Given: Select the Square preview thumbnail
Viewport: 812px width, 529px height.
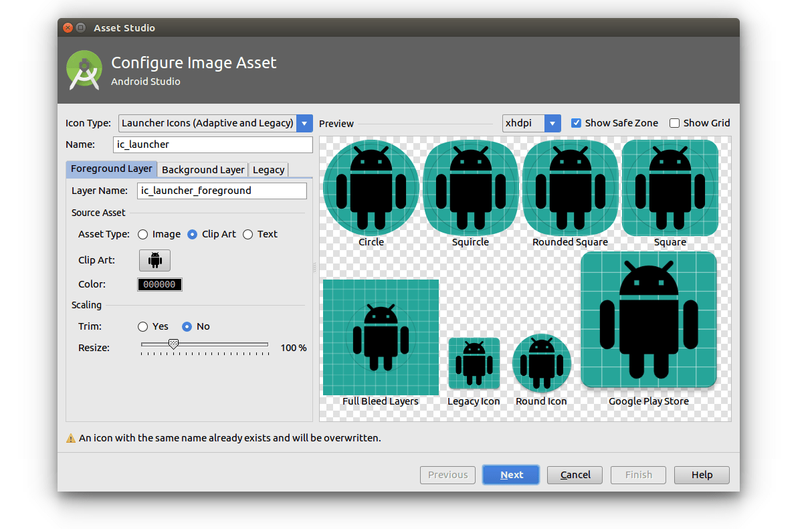Looking at the screenshot, I should (x=669, y=187).
